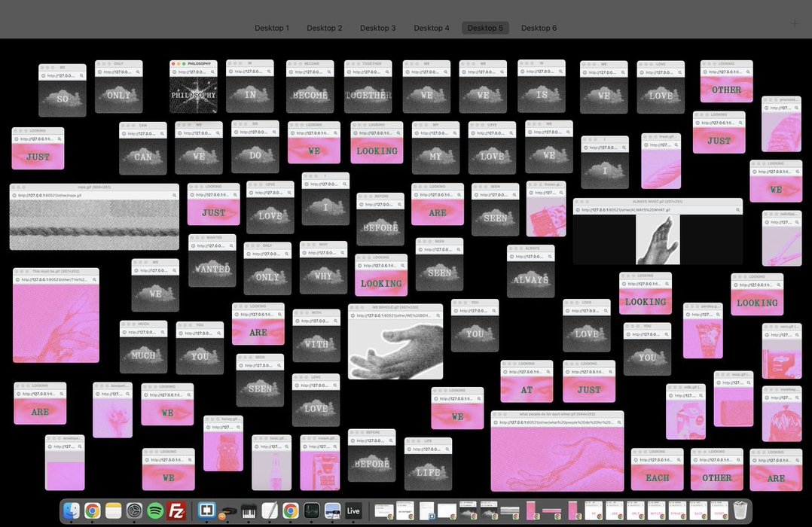Open Activity Monitor in the dock
The image size is (812, 527).
(312, 510)
